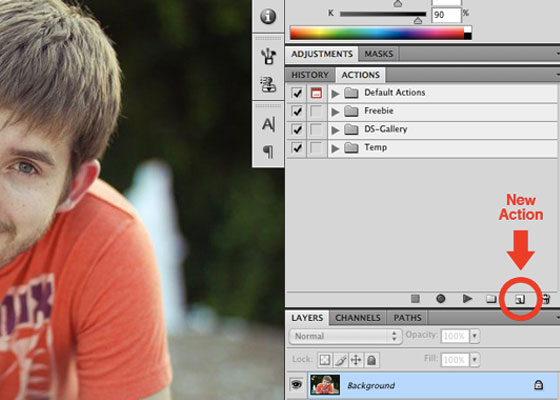The width and height of the screenshot is (560, 400).
Task: Toggle lock all padlock icon
Action: tap(372, 360)
